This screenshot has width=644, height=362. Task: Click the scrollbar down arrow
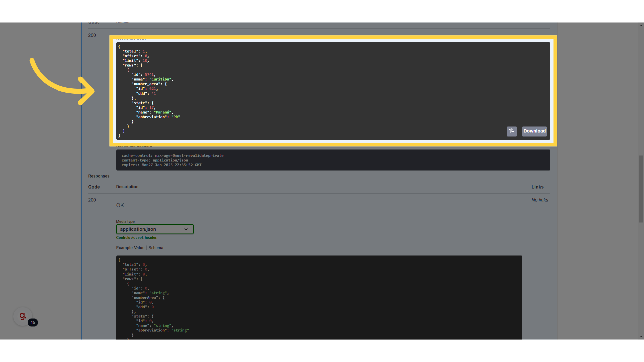(641, 336)
